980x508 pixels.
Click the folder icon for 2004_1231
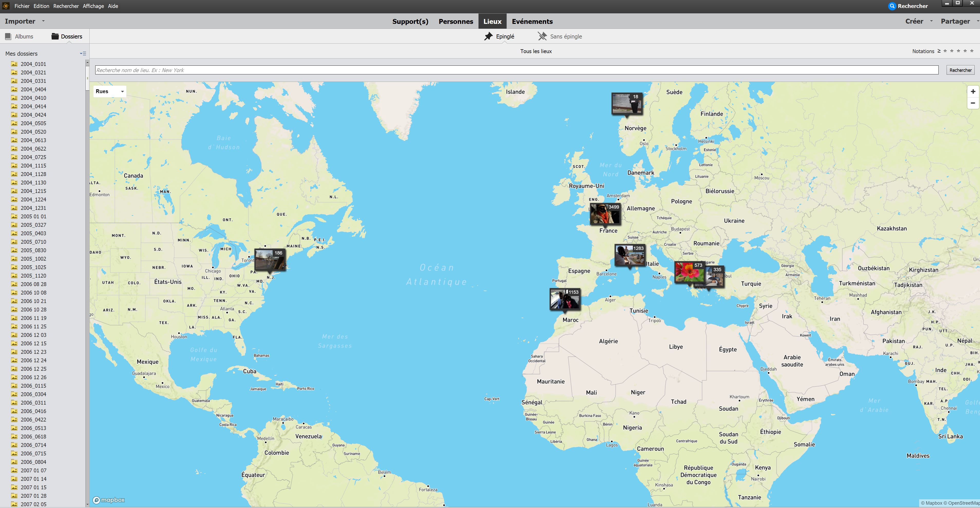coord(14,208)
